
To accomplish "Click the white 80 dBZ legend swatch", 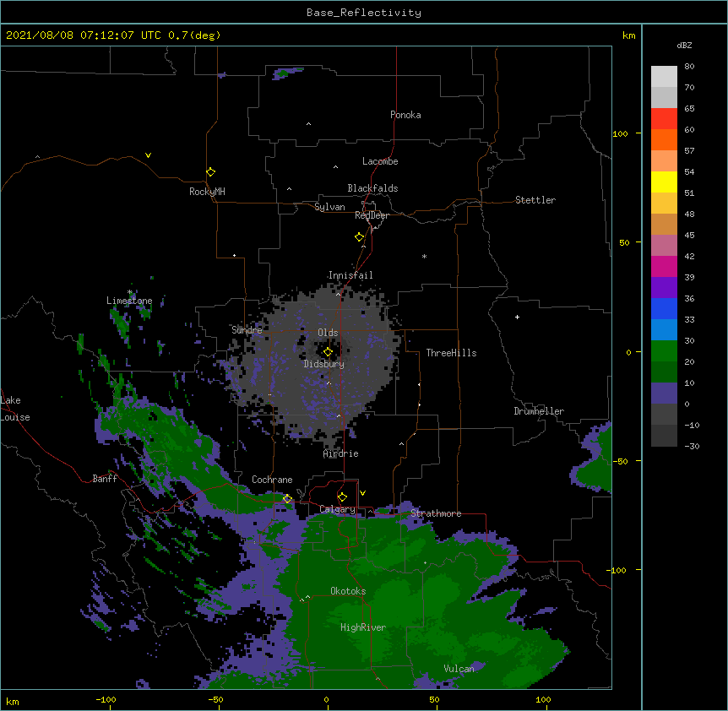I will pyautogui.click(x=664, y=76).
